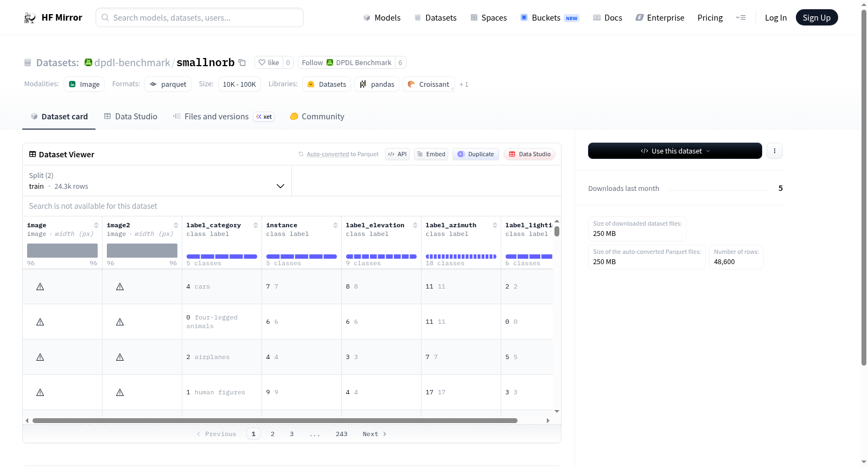Open Spaces in the top navigation
This screenshot has width=868, height=467.
pos(488,18)
